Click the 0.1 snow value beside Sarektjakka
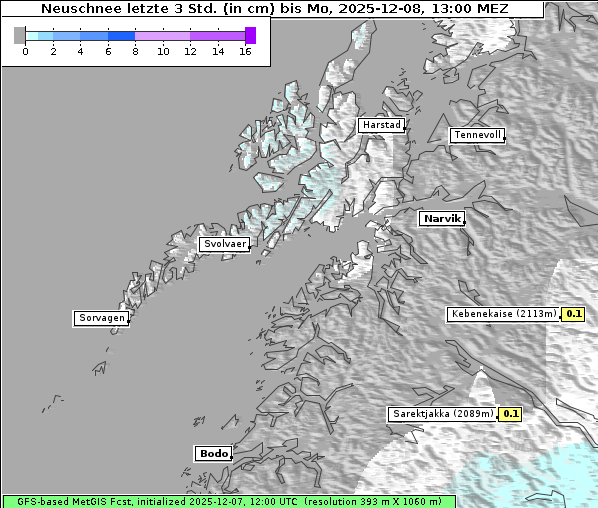The image size is (598, 508). 510,414
